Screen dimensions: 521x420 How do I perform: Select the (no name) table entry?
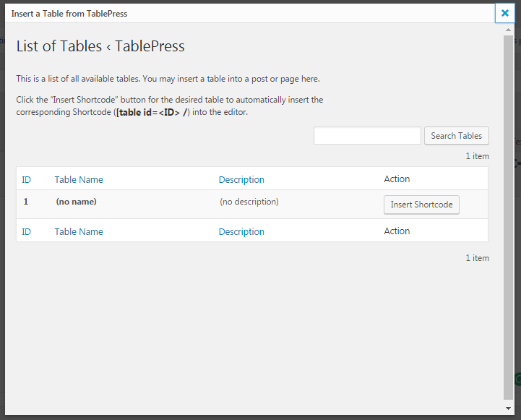[x=76, y=202]
